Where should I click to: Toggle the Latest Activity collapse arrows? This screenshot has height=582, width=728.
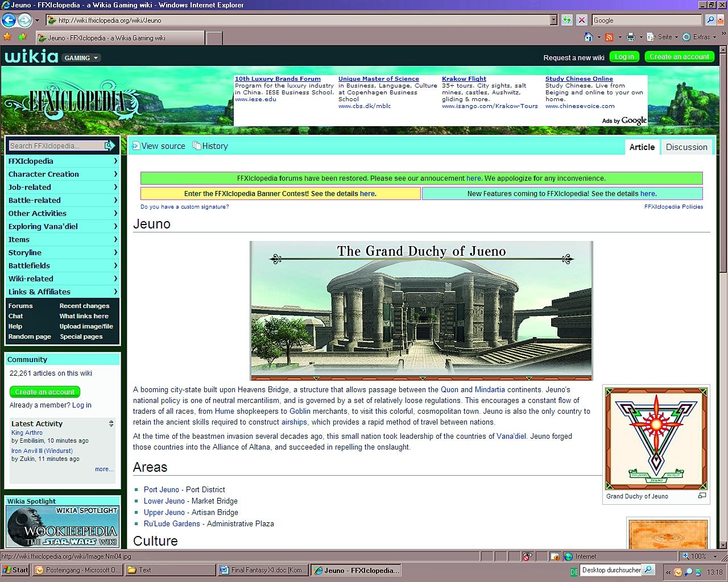[x=111, y=423]
